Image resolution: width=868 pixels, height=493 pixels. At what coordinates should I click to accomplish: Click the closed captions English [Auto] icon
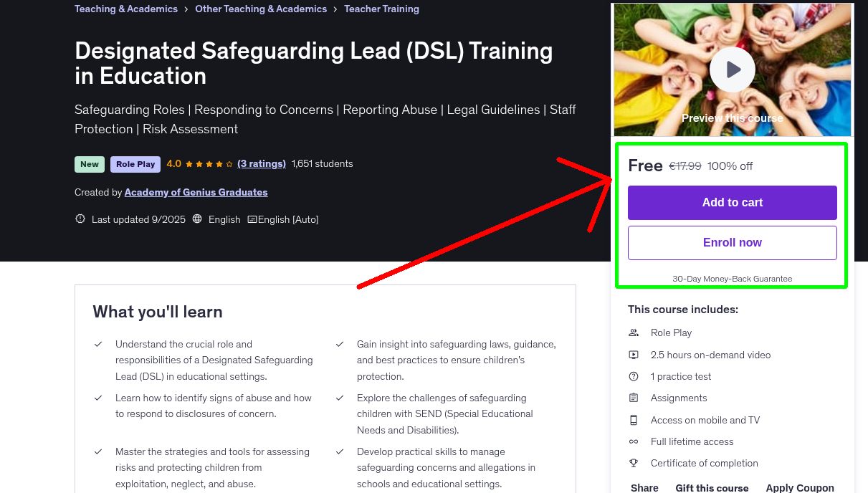point(254,219)
